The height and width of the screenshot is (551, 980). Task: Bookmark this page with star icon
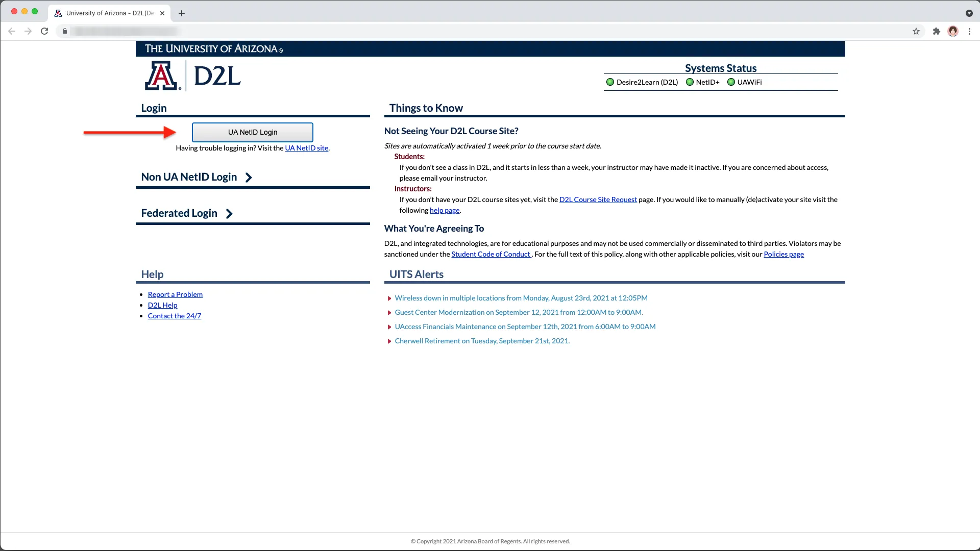click(916, 31)
